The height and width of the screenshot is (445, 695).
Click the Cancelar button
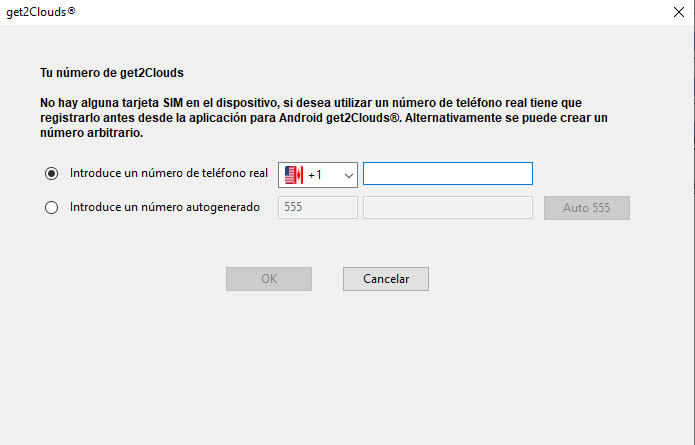point(386,279)
